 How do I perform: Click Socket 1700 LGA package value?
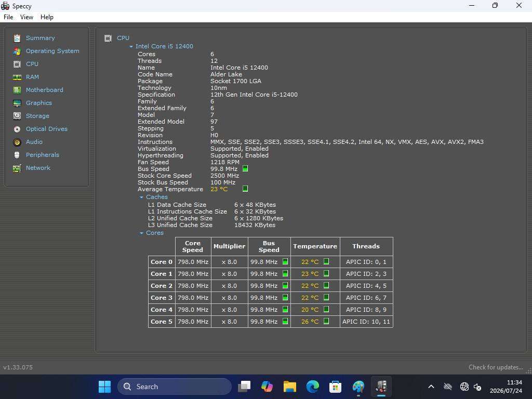(236, 81)
